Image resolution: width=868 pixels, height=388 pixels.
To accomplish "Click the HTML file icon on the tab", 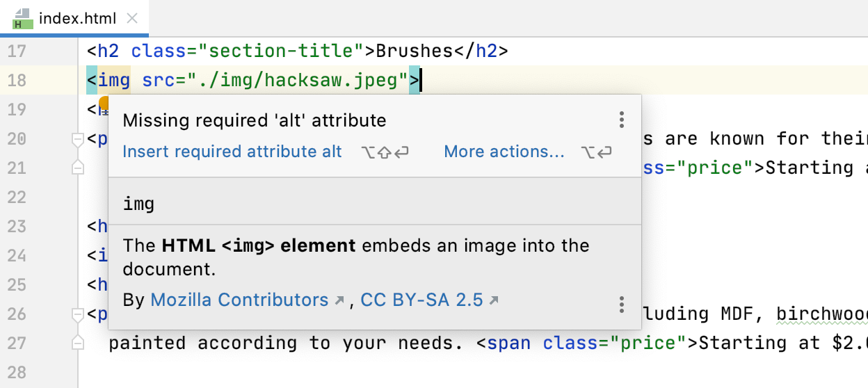I will tap(23, 19).
